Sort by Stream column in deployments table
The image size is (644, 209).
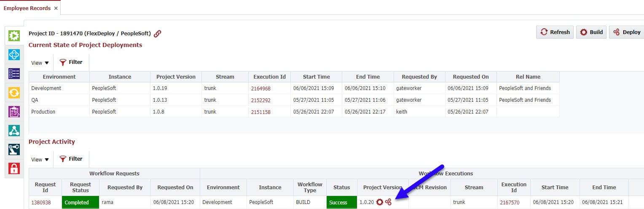[225, 77]
